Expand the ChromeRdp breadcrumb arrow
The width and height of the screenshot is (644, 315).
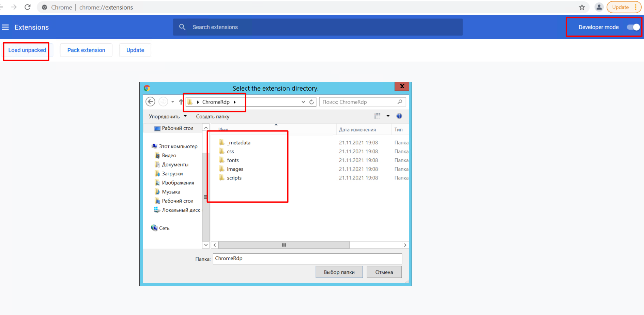pyautogui.click(x=235, y=102)
